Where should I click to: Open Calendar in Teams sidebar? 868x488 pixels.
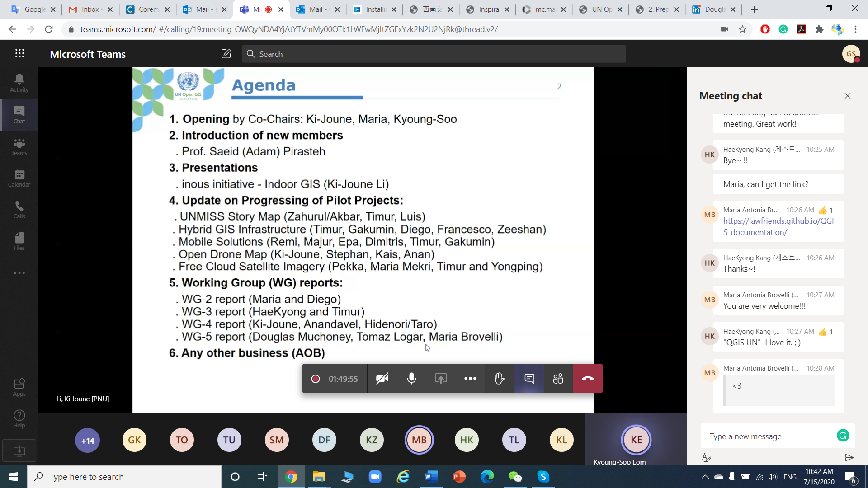[19, 178]
